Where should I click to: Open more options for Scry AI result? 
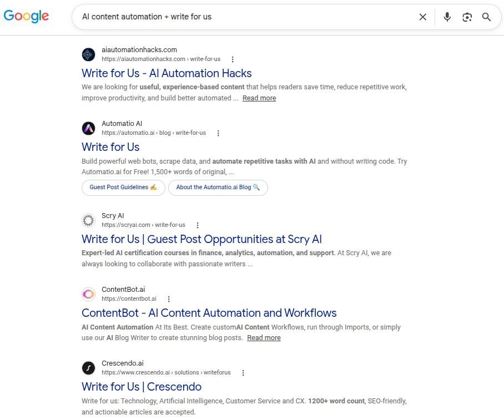198,225
